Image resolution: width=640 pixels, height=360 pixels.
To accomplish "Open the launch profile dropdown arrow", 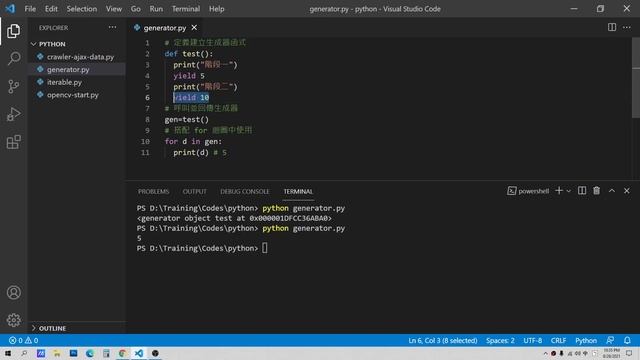I will click(x=568, y=191).
